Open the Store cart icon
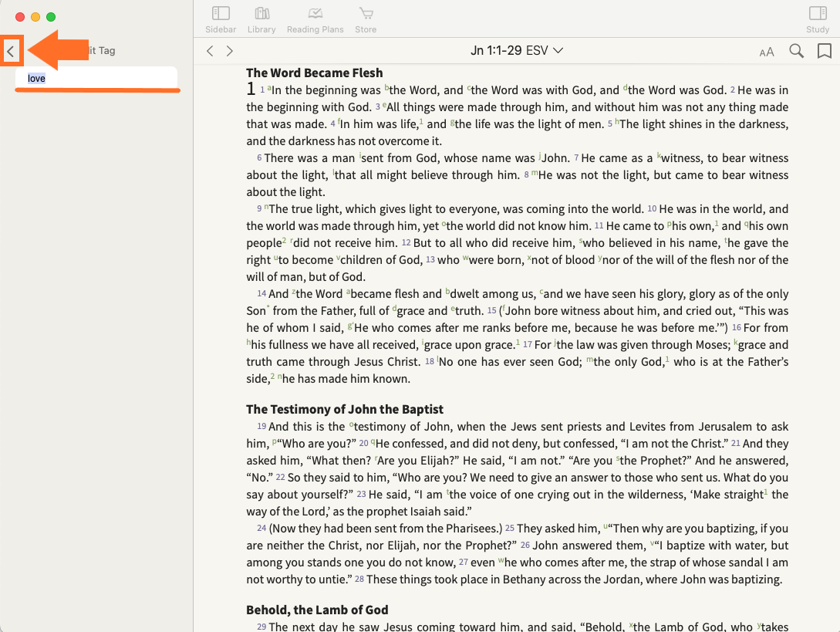 click(x=366, y=13)
